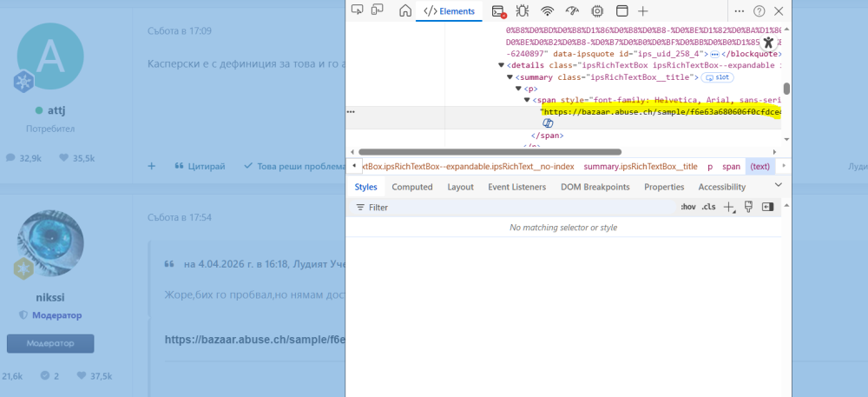This screenshot has width=868, height=397.
Task: Open the Sources bug icon tool
Action: 522,10
